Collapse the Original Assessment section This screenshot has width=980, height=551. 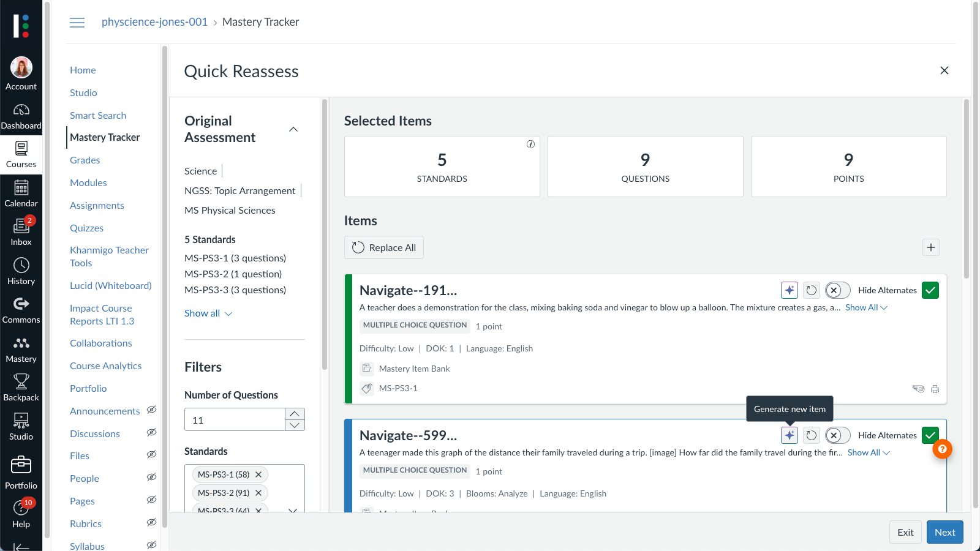point(293,129)
